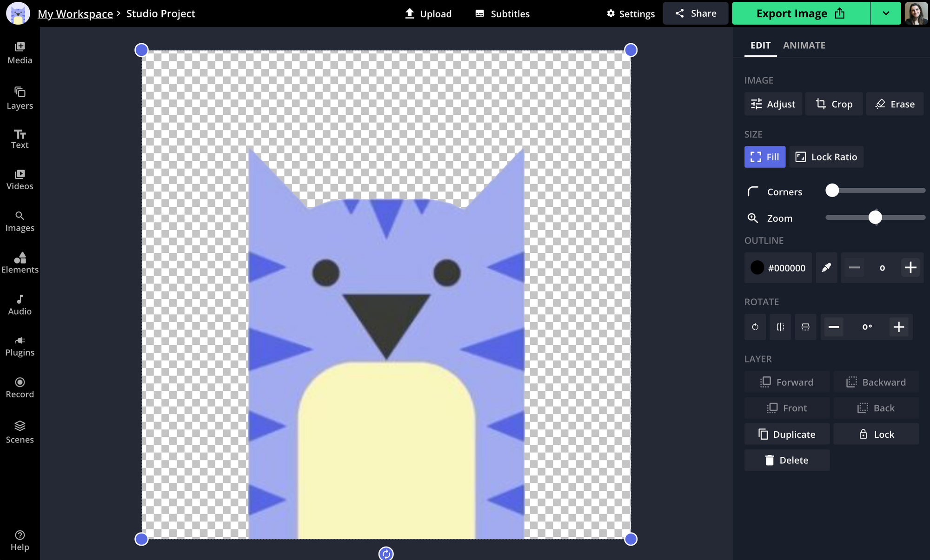Viewport: 930px width, 560px height.
Task: Lock the selected layer
Action: click(x=876, y=434)
